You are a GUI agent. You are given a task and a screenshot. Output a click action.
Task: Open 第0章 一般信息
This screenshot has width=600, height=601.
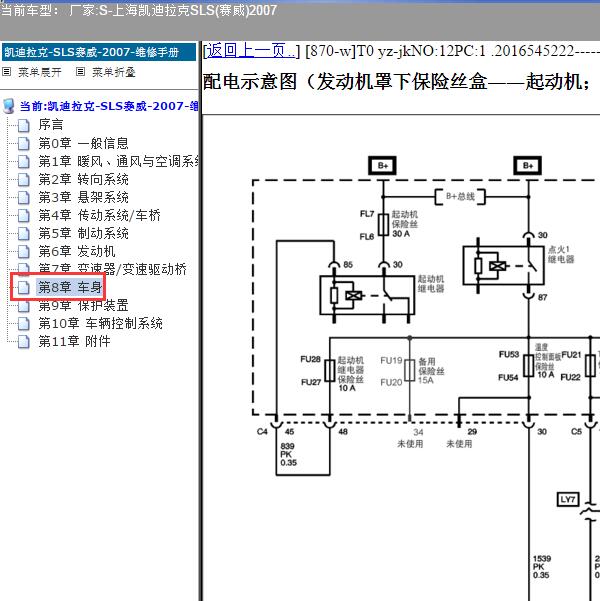83,143
